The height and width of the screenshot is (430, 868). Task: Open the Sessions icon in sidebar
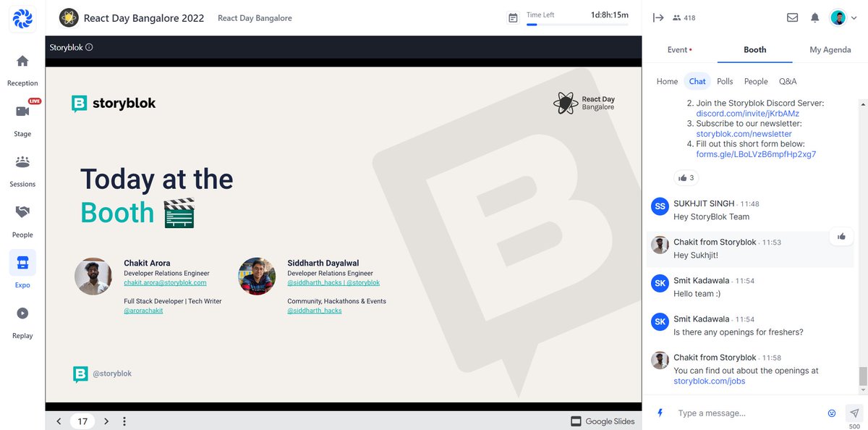22,161
